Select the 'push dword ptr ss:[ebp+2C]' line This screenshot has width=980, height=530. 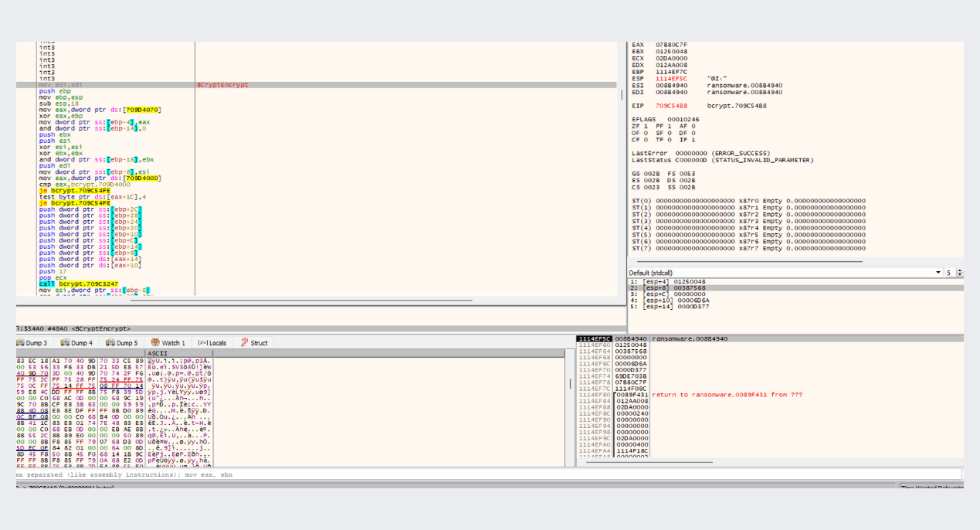[90, 209]
